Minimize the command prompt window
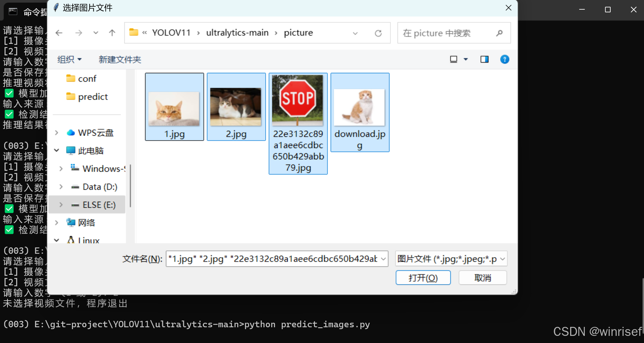The height and width of the screenshot is (343, 644). point(582,10)
